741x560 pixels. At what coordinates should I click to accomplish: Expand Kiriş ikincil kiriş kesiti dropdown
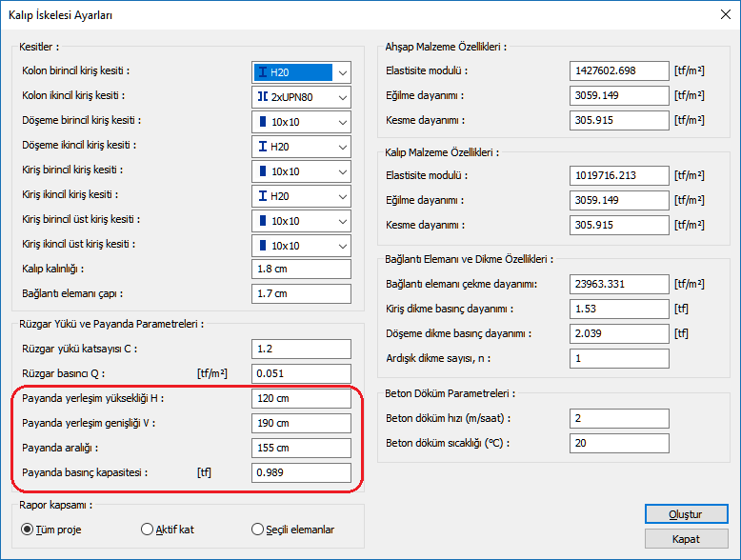301,196
